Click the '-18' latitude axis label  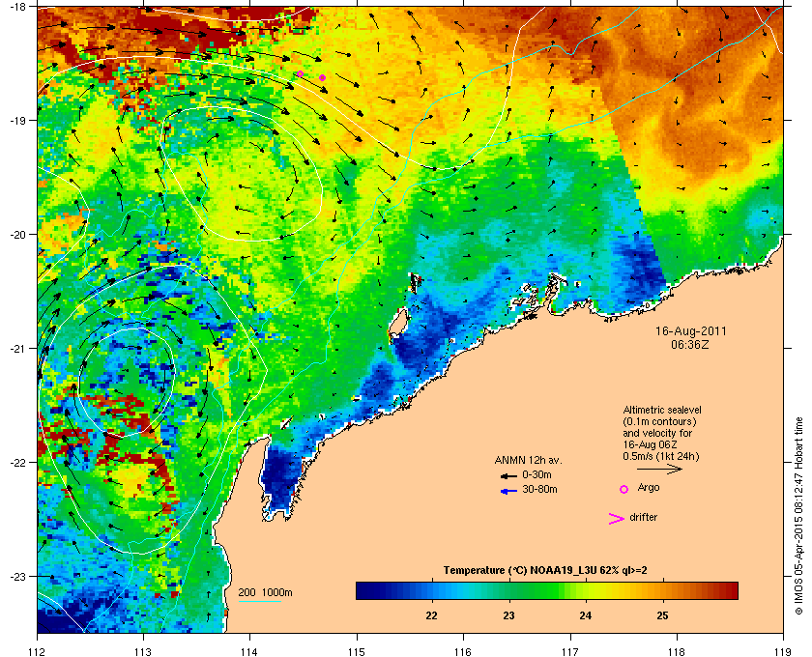tap(17, 7)
